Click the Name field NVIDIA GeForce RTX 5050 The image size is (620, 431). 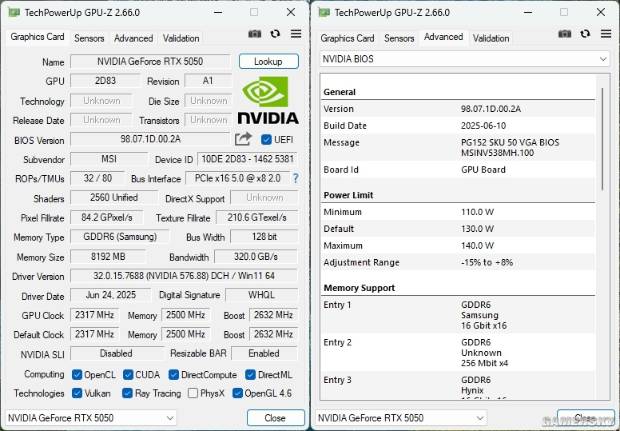pos(150,62)
